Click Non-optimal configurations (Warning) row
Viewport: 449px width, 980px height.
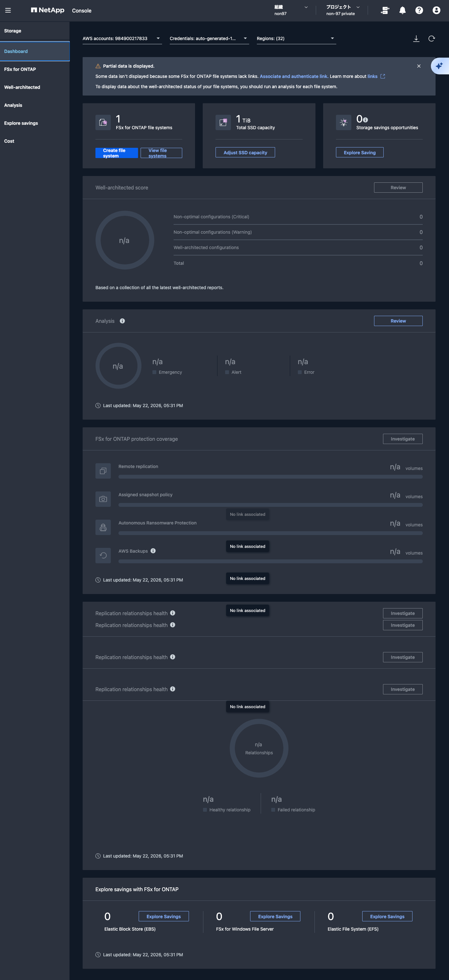click(298, 232)
